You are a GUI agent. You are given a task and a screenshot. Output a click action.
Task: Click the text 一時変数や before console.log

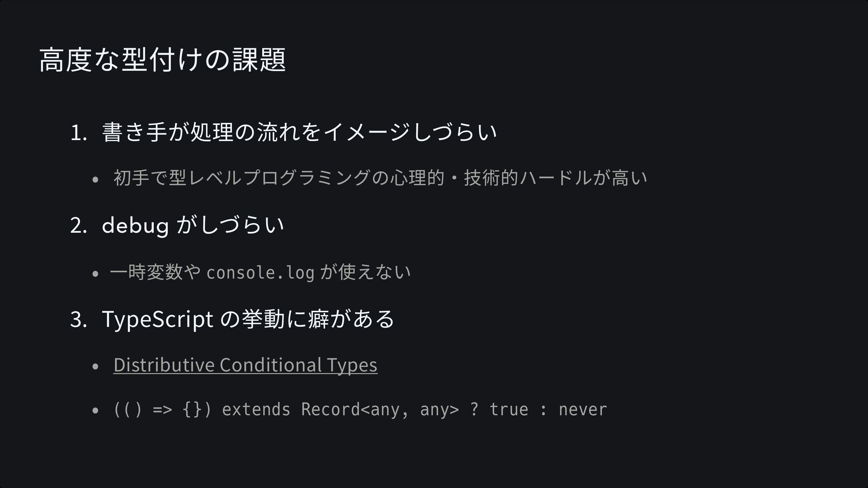pos(155,272)
